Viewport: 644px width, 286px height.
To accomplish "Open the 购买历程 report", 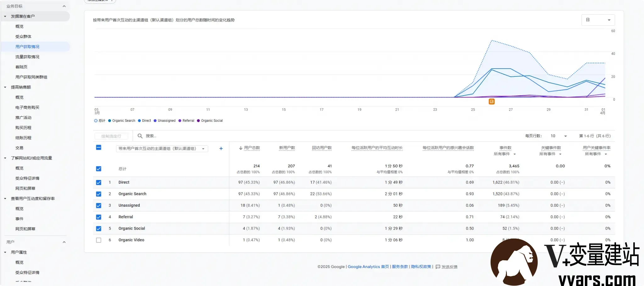I will click(23, 128).
